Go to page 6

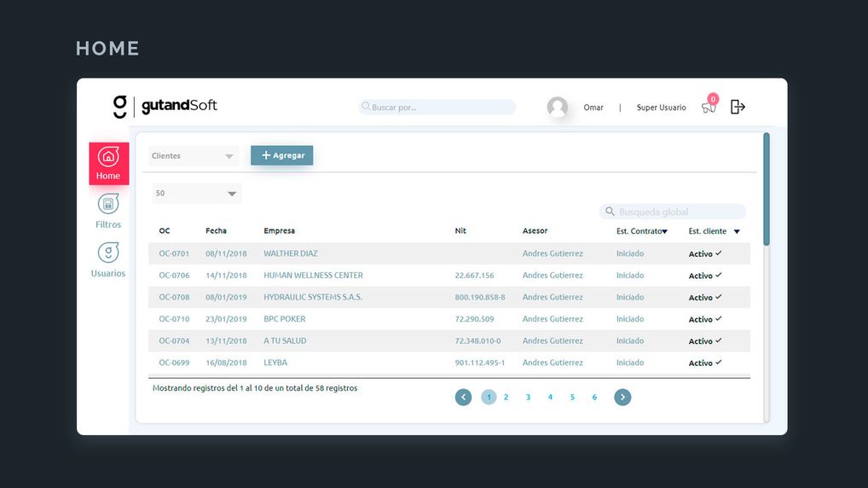click(594, 398)
